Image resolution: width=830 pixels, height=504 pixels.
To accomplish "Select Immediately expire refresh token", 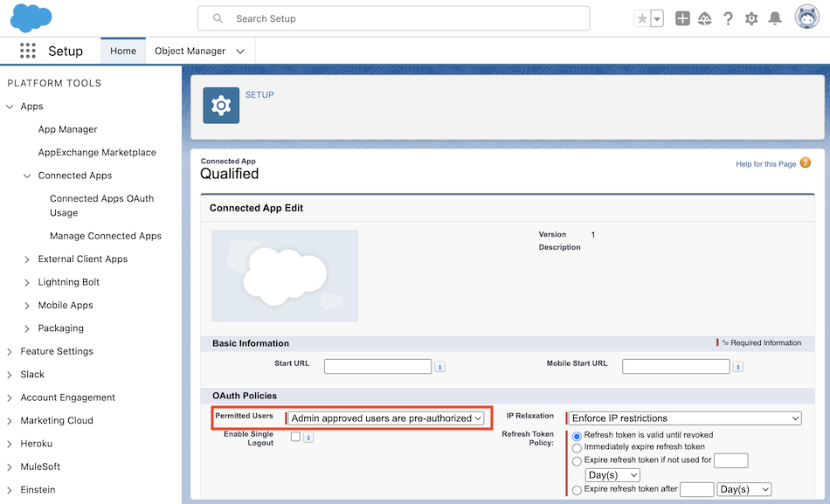I will click(x=577, y=448).
